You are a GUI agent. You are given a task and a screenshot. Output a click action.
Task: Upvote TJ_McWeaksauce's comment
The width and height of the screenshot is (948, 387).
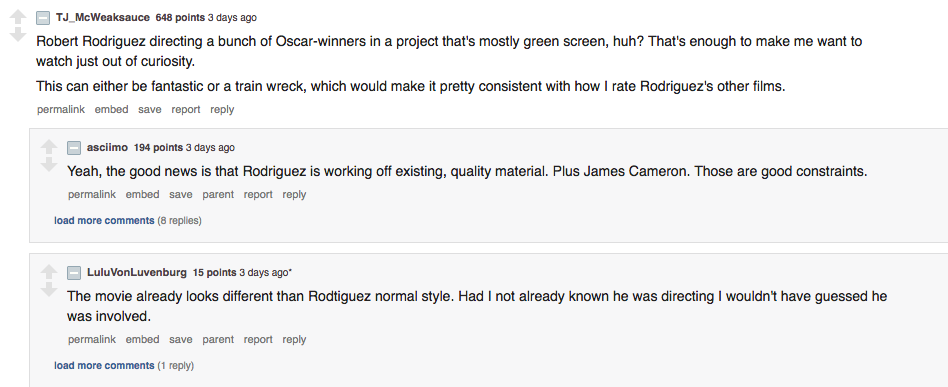(x=18, y=18)
